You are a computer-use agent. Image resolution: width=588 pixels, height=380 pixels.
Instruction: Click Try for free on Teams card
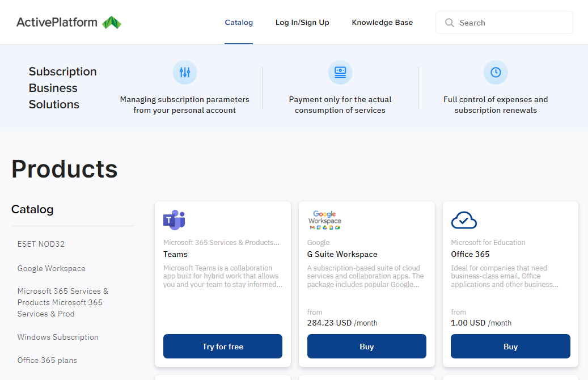[223, 346]
